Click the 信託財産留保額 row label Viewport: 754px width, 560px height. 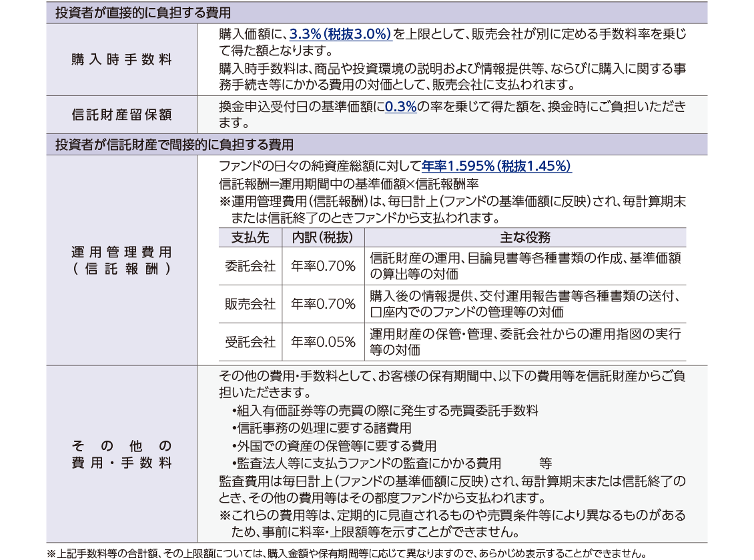121,115
